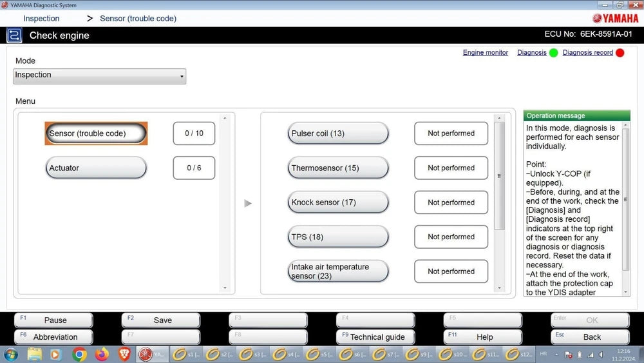Select the Actuator menu button
This screenshot has width=644, height=363.
(x=96, y=168)
